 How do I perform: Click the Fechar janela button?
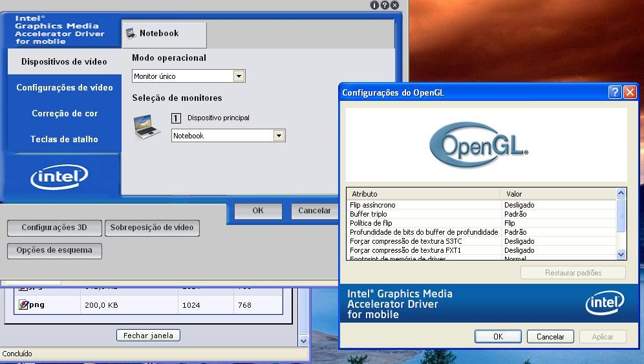(148, 336)
